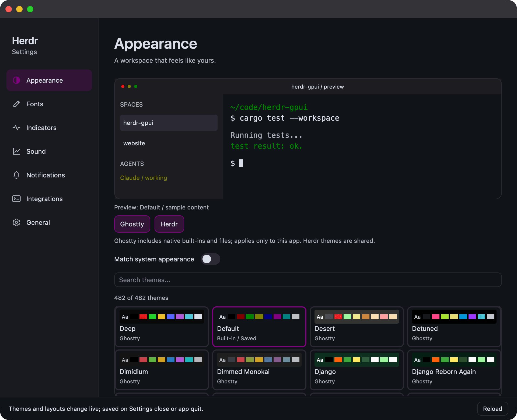Apply the Detuned theme card
Screen dimensions: 517x420
coord(454,327)
